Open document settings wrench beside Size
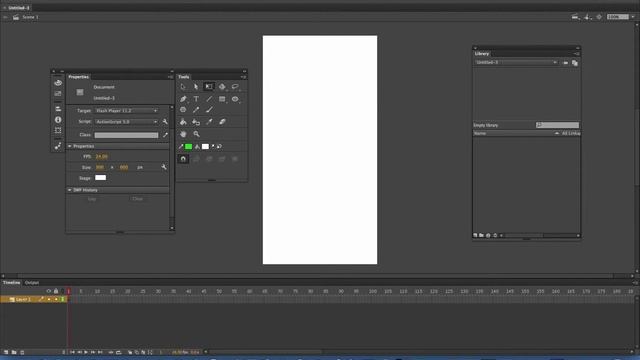The width and height of the screenshot is (640, 360). pos(164,167)
